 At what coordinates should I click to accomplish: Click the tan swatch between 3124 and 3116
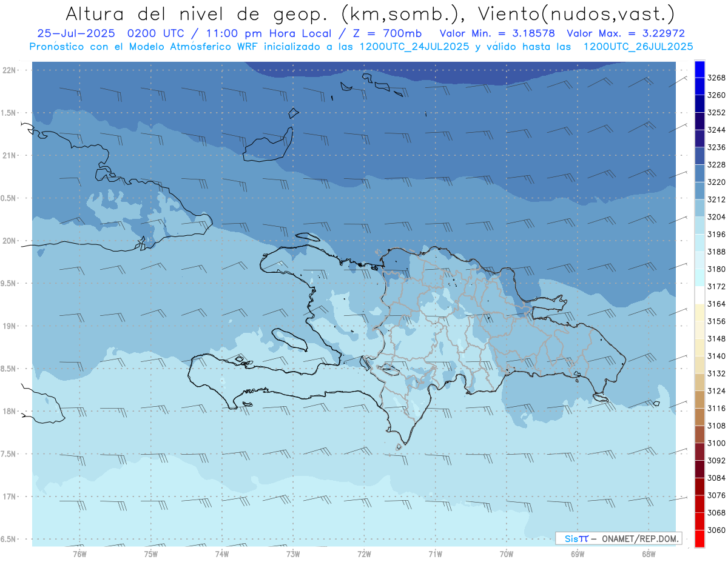pyautogui.click(x=699, y=400)
